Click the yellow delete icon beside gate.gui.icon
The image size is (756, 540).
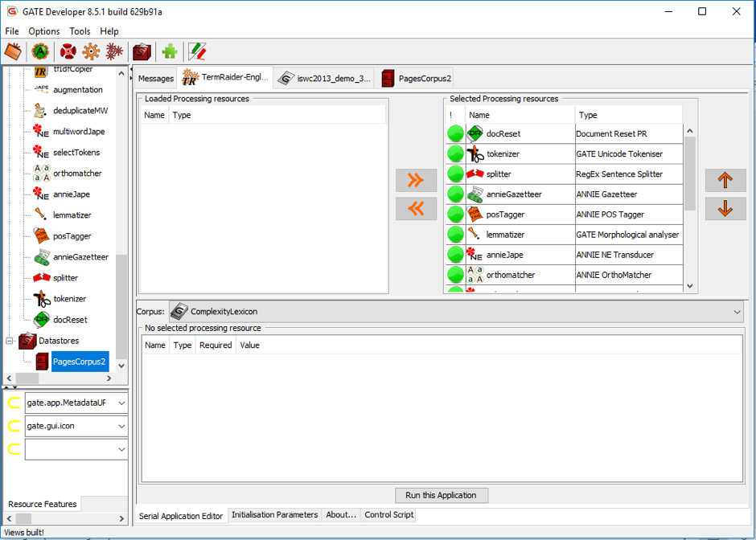[x=14, y=426]
